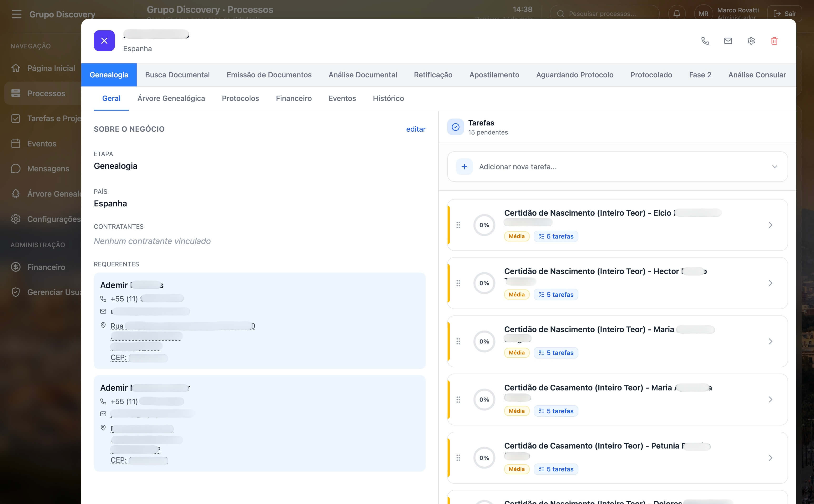Viewport: 814px width, 504px height.
Task: Click the notifications bell icon
Action: 677,14
